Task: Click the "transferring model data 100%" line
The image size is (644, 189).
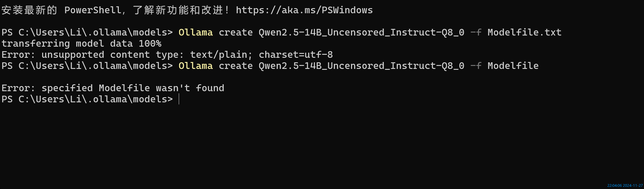Action: coord(81,44)
